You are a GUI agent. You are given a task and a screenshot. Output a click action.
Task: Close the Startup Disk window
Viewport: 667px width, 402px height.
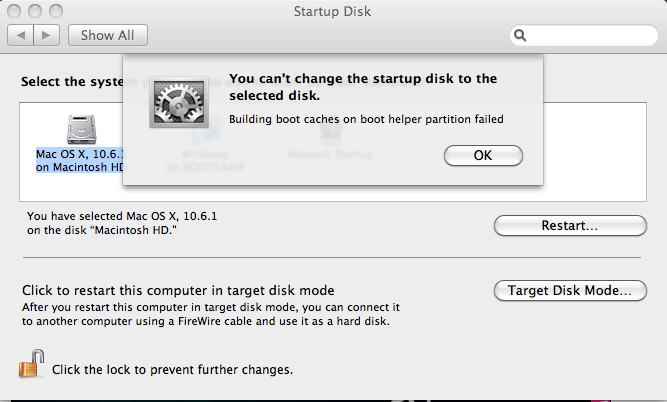tap(14, 11)
